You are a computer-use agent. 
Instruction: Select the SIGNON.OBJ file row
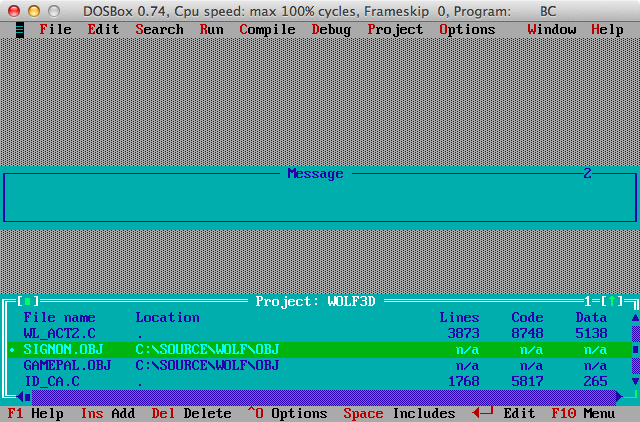320,349
